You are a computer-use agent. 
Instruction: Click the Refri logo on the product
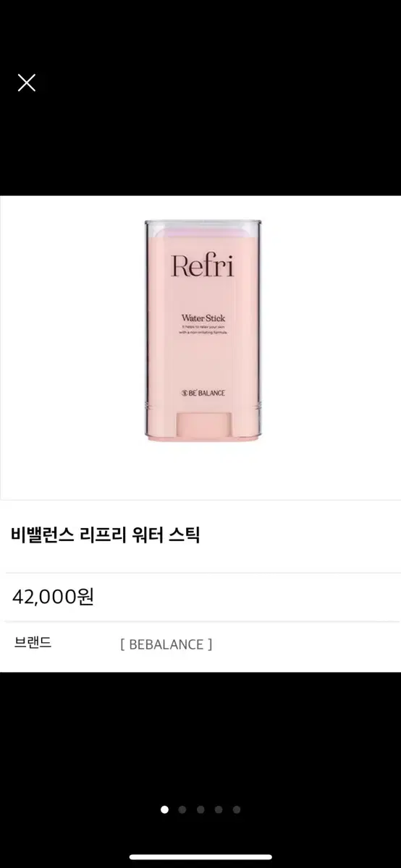click(203, 265)
